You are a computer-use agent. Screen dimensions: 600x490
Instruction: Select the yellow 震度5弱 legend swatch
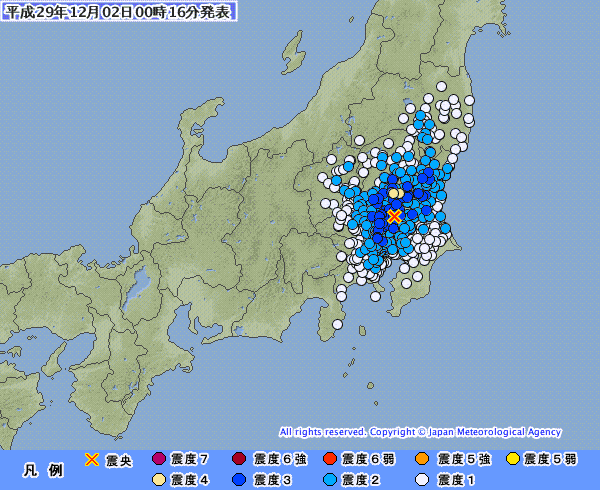[x=513, y=459]
